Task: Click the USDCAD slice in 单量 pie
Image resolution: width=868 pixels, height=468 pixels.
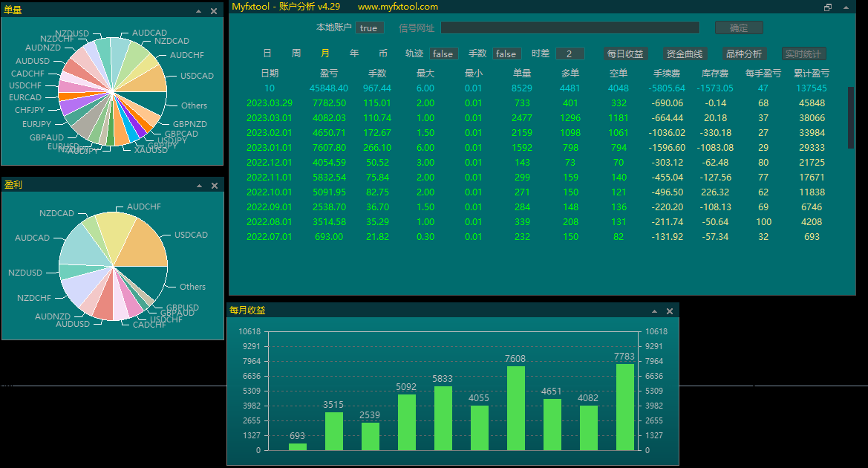Action: [x=147, y=80]
